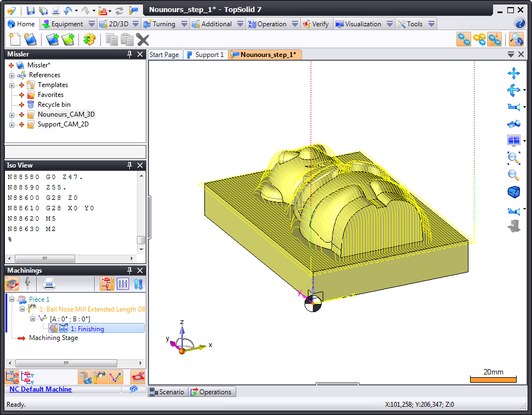Click the save floppy disk icon
The image size is (532, 415).
tap(31, 10)
